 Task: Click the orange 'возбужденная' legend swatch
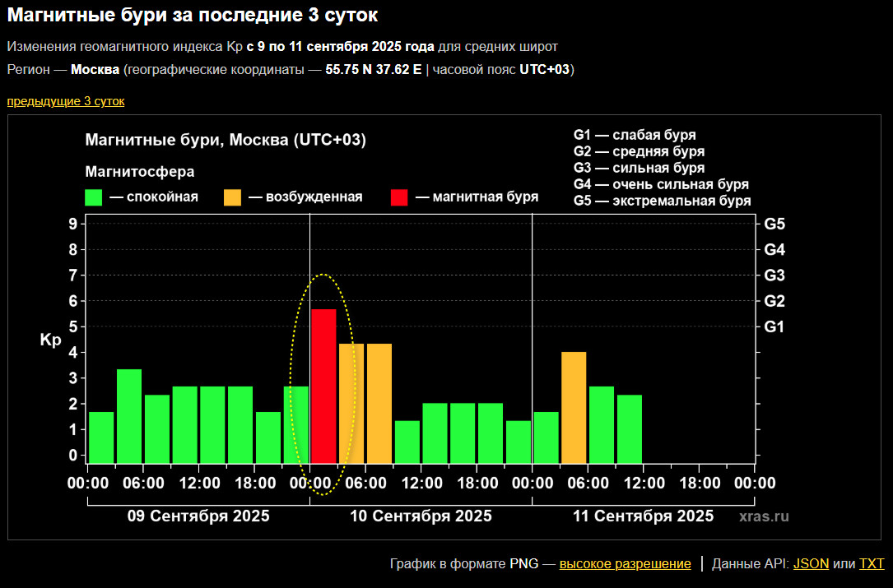tap(233, 197)
